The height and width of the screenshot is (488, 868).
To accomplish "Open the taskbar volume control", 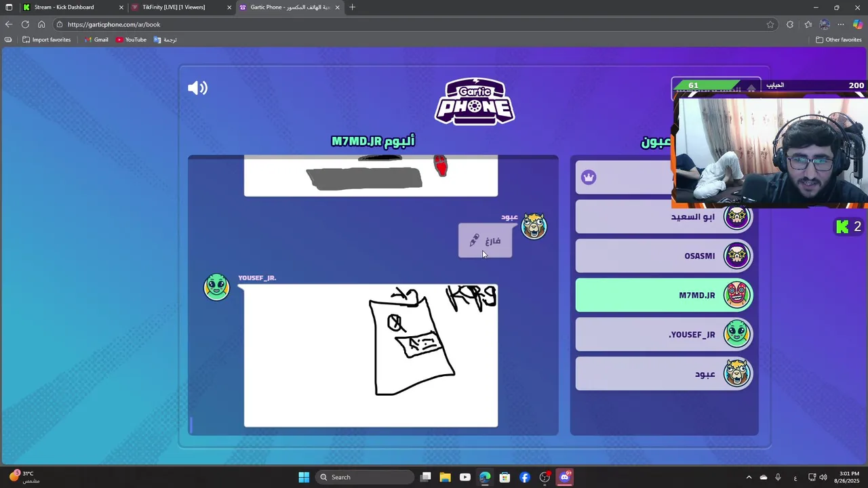I will 823,477.
